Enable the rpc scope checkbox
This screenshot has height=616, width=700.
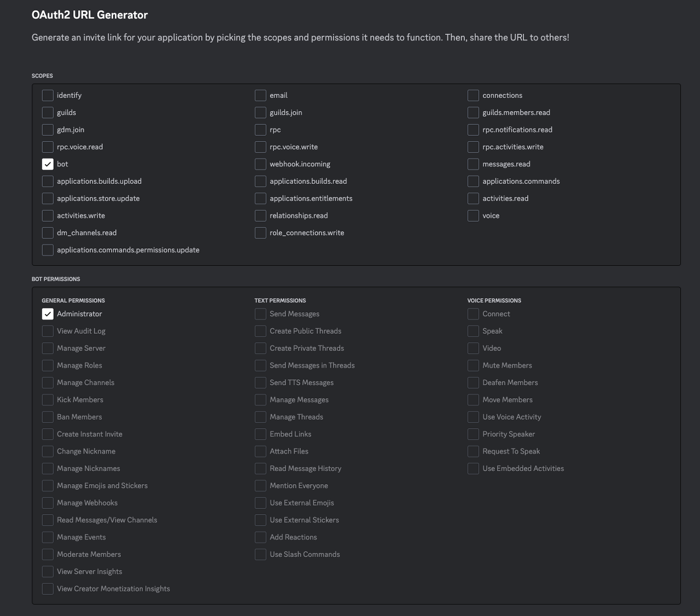[260, 130]
